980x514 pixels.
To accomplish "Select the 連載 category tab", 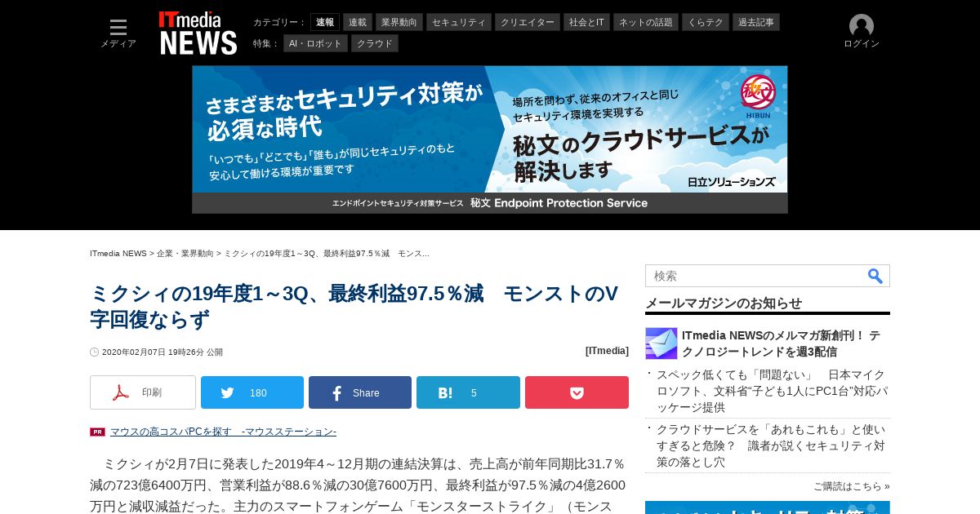I will click(358, 22).
